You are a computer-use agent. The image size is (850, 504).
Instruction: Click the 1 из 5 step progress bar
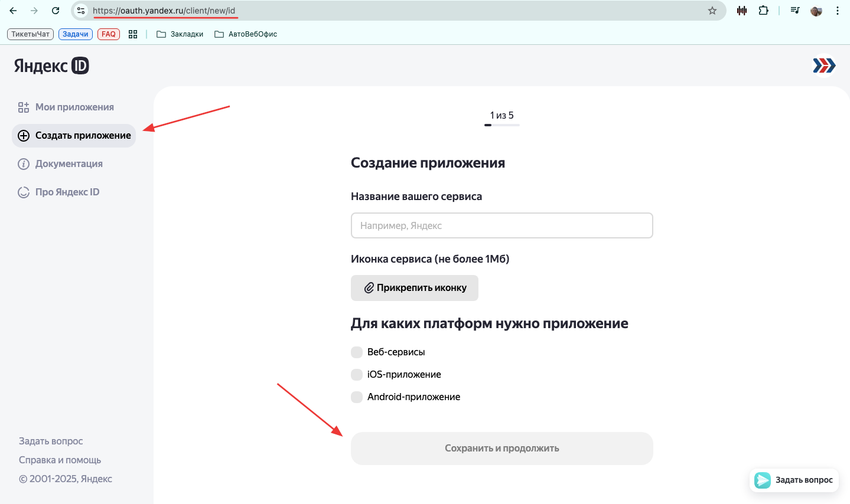[x=502, y=125]
